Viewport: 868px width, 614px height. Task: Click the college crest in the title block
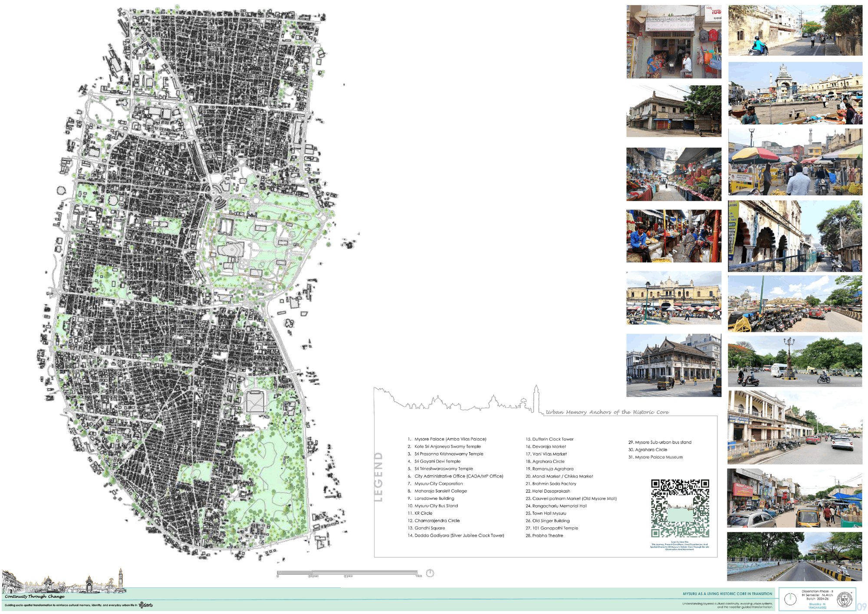(844, 599)
